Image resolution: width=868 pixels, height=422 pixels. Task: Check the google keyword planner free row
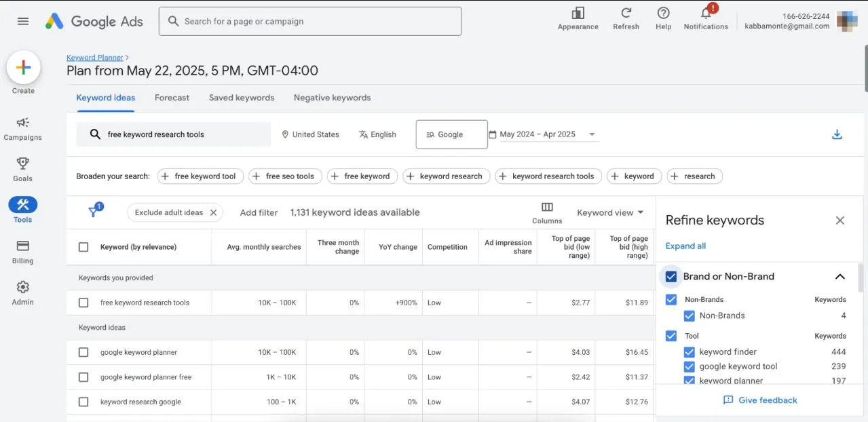(83, 377)
